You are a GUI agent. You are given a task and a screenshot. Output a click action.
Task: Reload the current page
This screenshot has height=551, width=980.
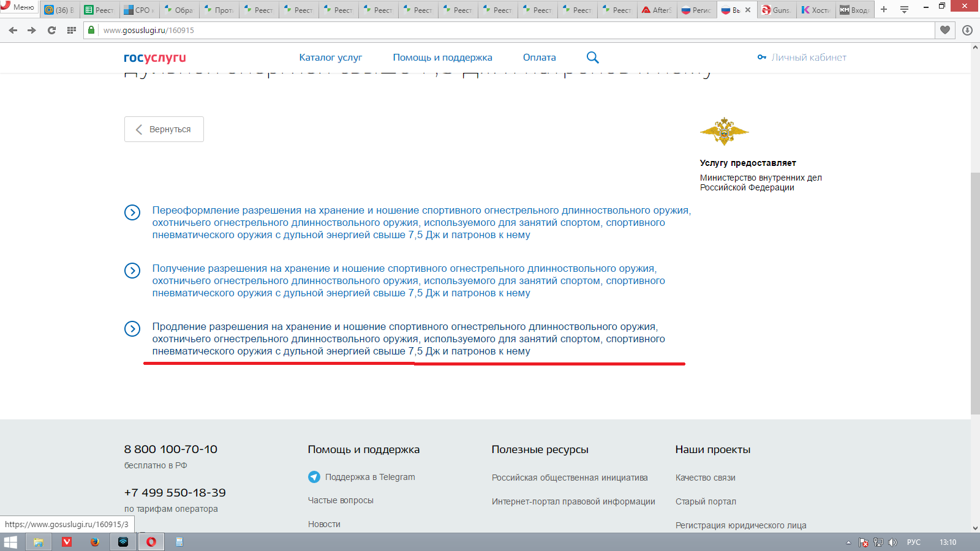click(x=51, y=30)
